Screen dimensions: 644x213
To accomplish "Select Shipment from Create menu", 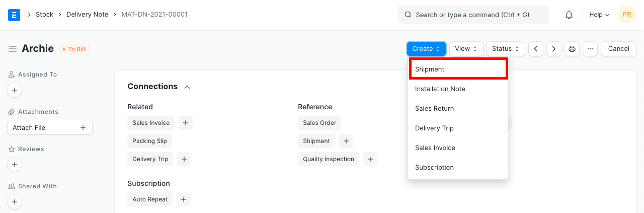I will 458,69.
